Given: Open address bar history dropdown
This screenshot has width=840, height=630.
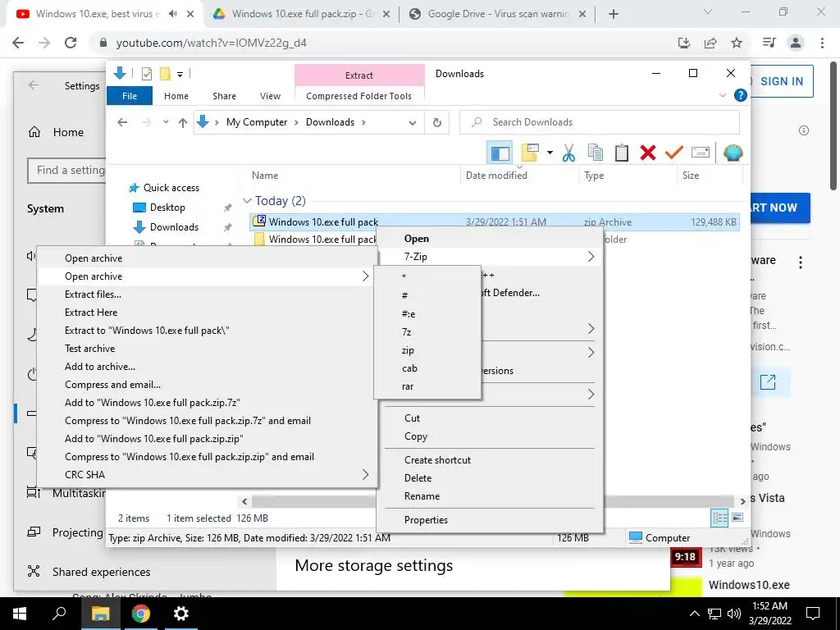Looking at the screenshot, I should 412,122.
